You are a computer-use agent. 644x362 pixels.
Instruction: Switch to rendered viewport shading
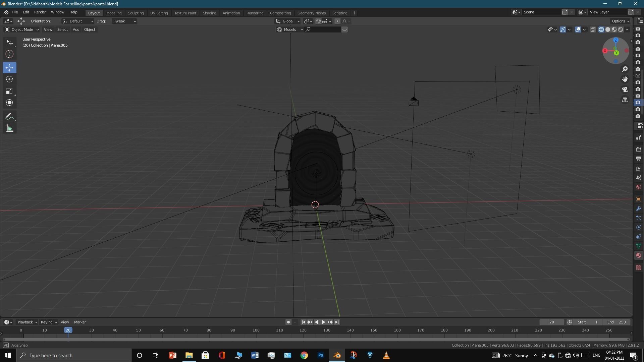coord(621,29)
